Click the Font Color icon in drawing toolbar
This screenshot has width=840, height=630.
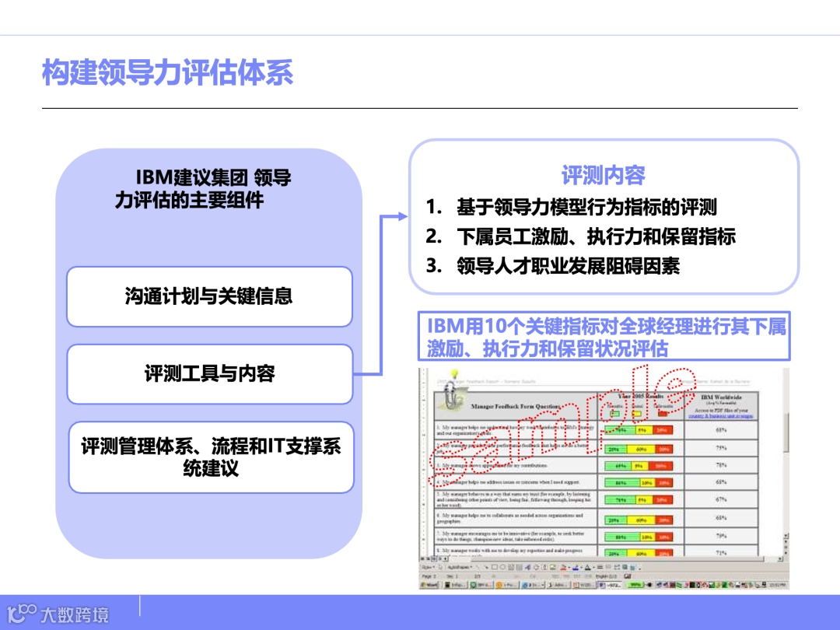tap(587, 567)
